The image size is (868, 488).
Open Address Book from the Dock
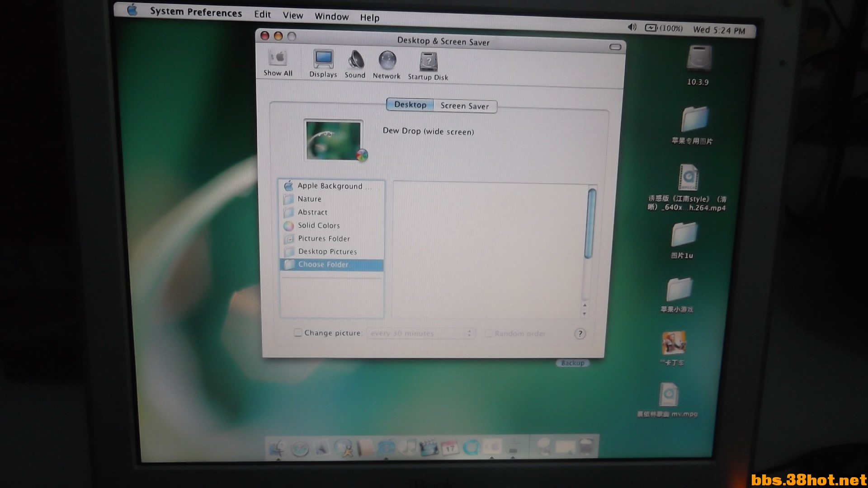[365, 448]
